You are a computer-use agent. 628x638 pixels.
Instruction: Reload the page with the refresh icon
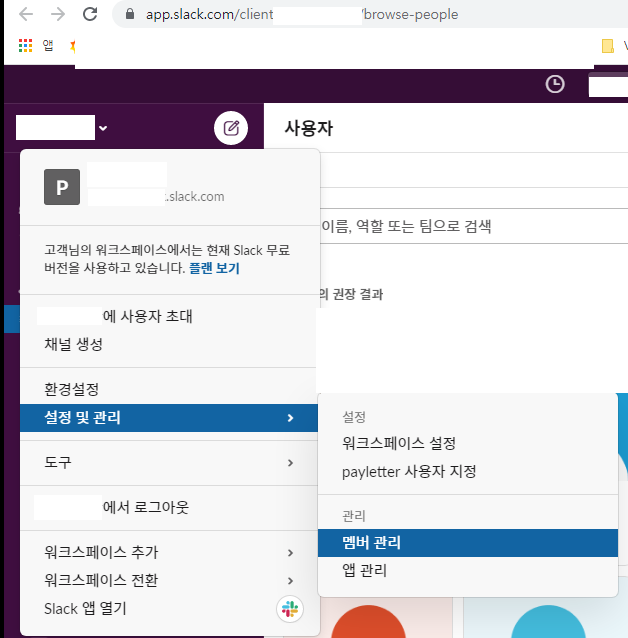pos(90,14)
